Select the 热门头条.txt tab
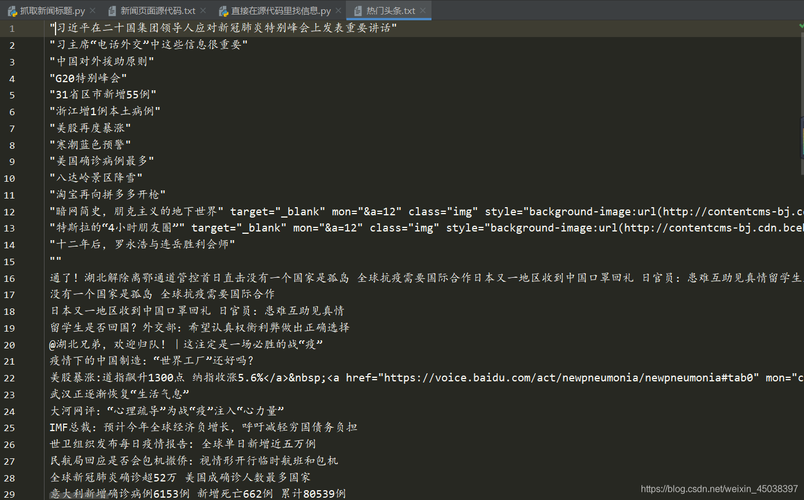Screen dimensions: 804x500 [x=390, y=10]
